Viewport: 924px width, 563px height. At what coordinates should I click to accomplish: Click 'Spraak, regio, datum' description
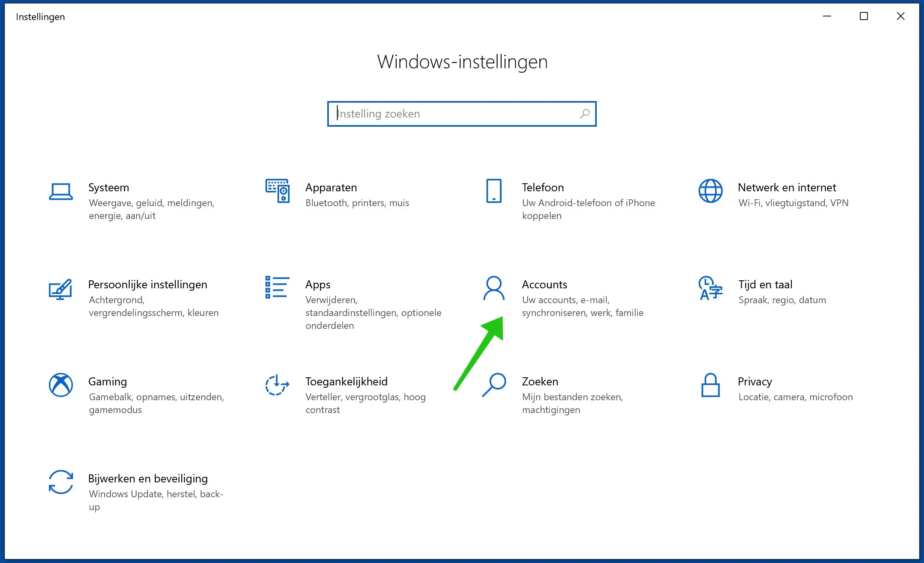coord(782,300)
